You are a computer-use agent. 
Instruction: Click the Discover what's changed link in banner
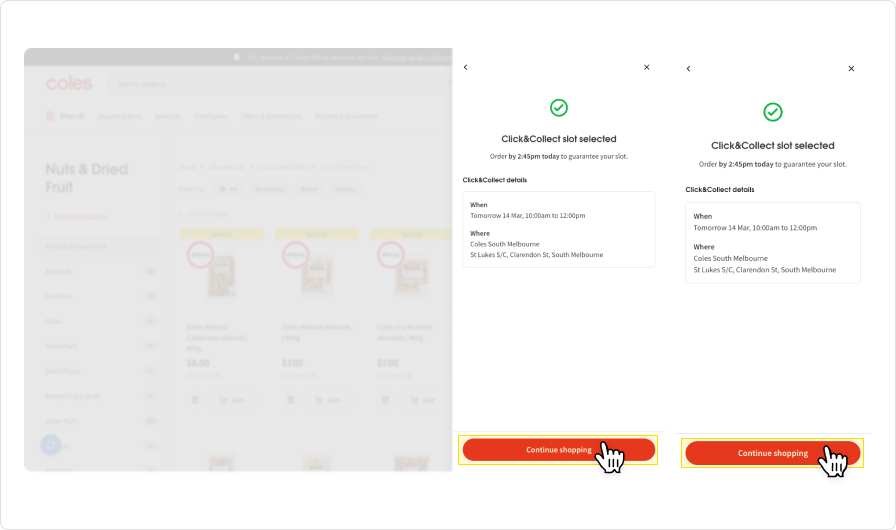tap(417, 57)
